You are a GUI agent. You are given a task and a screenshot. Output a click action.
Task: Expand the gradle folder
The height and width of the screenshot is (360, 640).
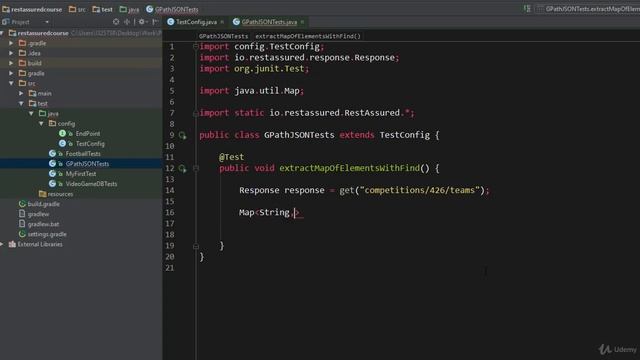pos(11,73)
